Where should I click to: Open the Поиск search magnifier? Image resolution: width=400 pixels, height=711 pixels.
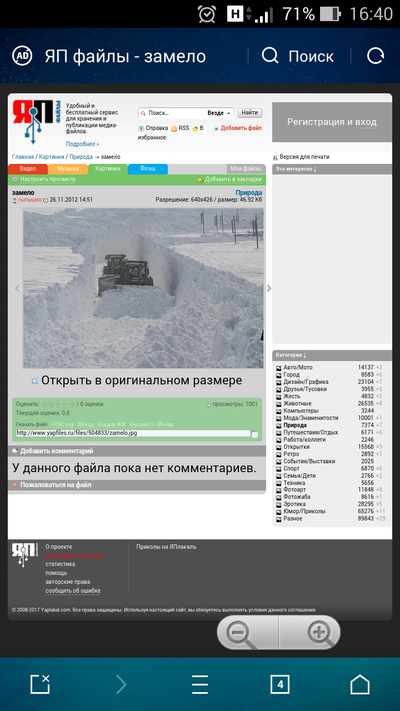tap(270, 56)
